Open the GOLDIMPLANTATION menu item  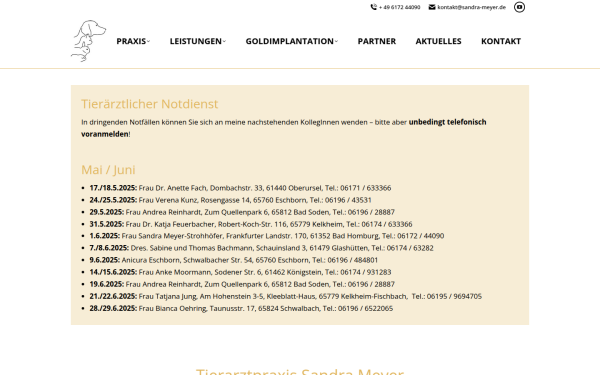pos(290,41)
